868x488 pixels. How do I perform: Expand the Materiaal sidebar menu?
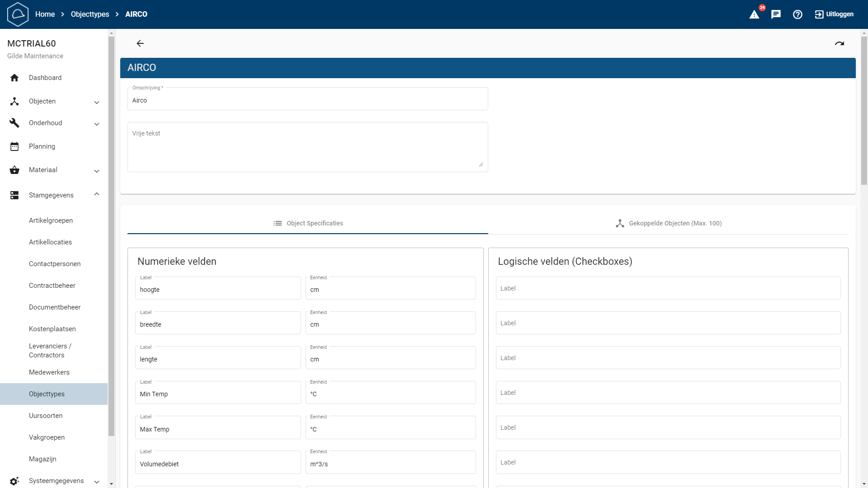(x=96, y=171)
